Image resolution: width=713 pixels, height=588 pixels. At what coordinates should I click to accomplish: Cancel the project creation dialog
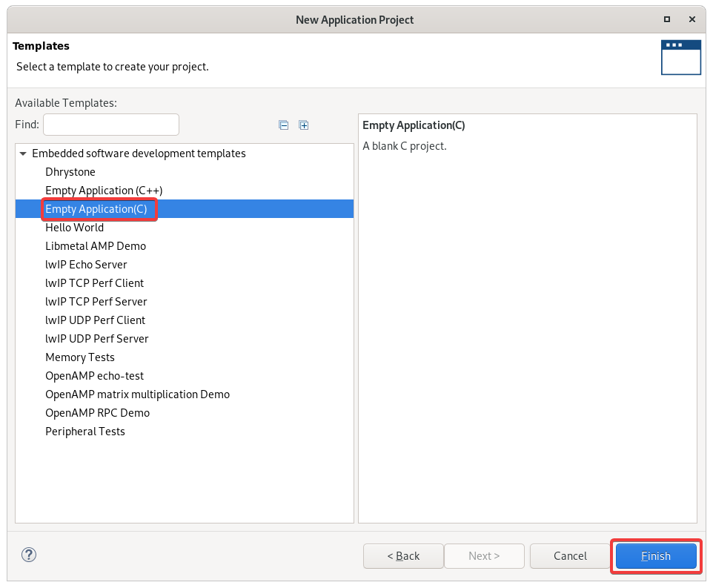click(570, 556)
